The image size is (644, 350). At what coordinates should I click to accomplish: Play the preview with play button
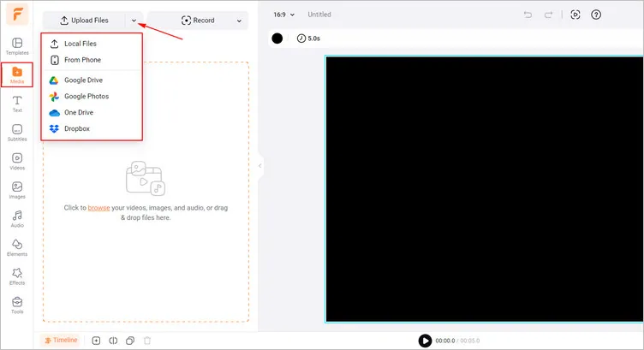(425, 341)
